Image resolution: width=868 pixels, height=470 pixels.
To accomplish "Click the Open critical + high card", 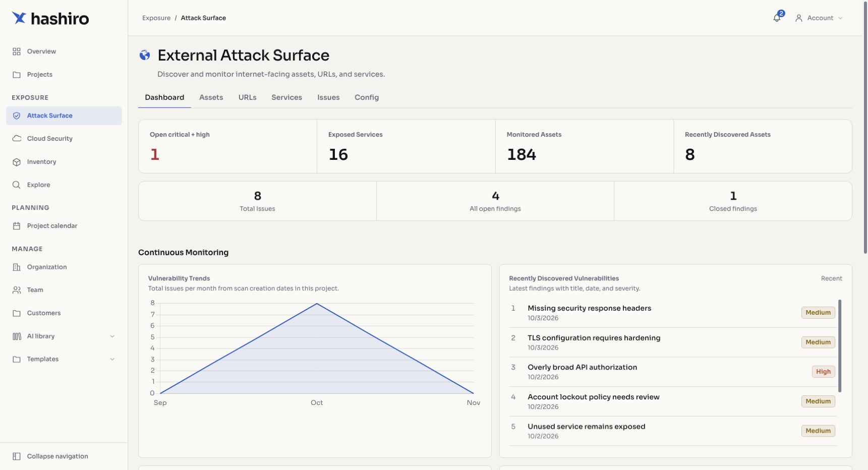I will coord(228,146).
